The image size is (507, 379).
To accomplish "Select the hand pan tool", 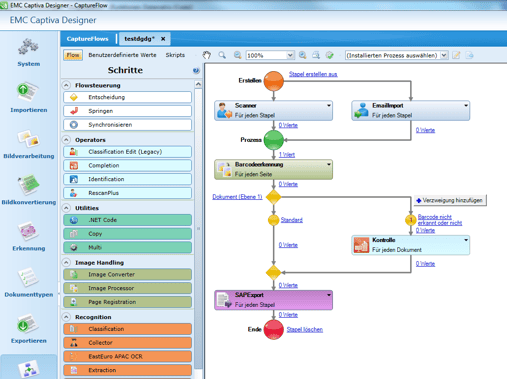I will (x=207, y=55).
